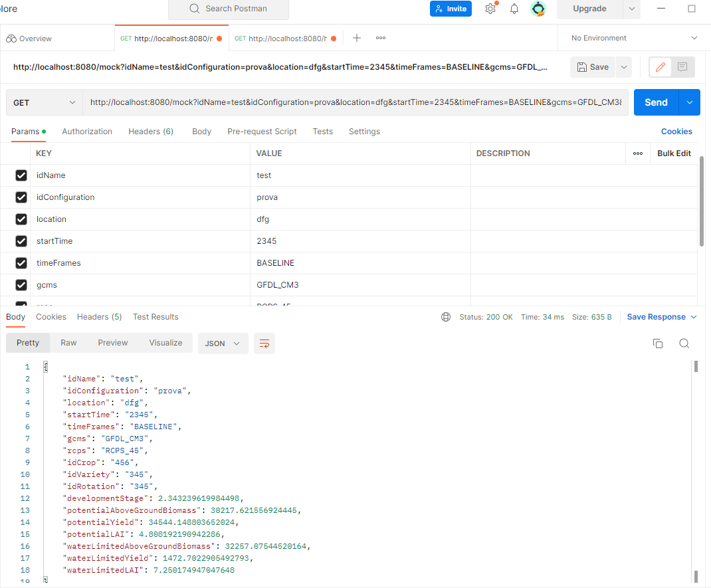Click the Send button
Image resolution: width=711 pixels, height=588 pixels.
tap(656, 102)
